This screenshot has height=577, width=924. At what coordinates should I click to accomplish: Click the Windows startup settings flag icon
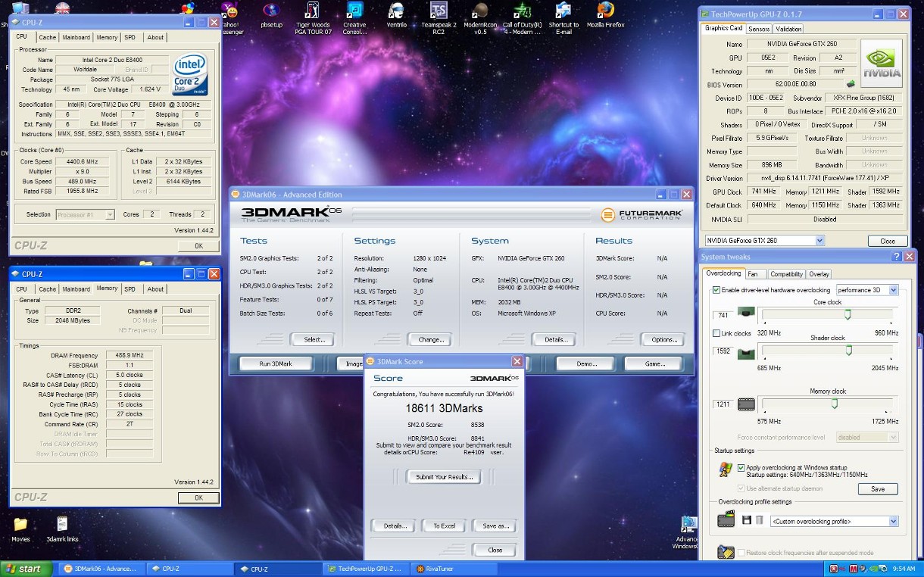726,470
